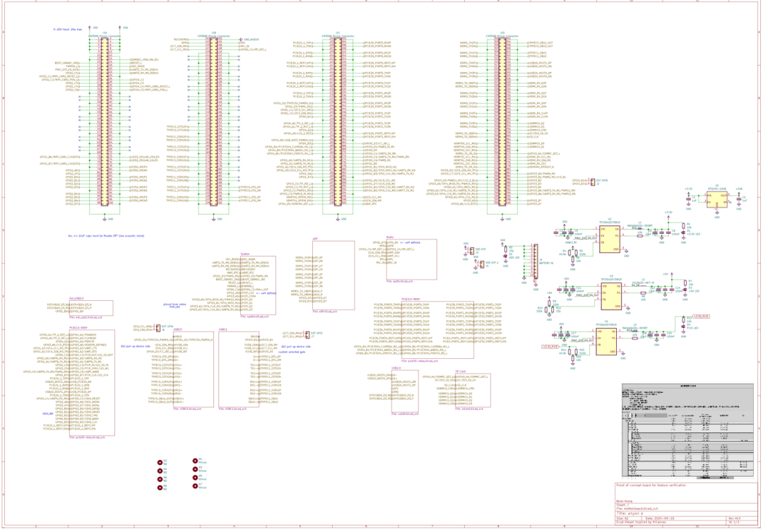Click mounting hole H2
The height and width of the screenshot is (532, 763).
click(160, 462)
